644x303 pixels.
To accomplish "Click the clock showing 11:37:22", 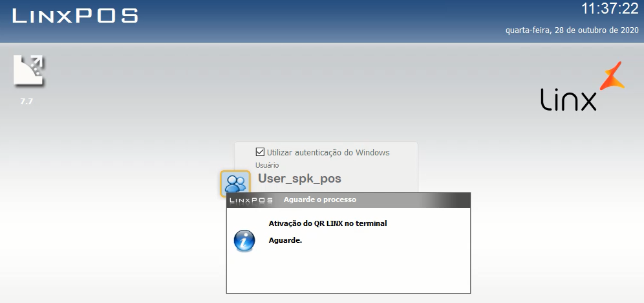I will [610, 8].
